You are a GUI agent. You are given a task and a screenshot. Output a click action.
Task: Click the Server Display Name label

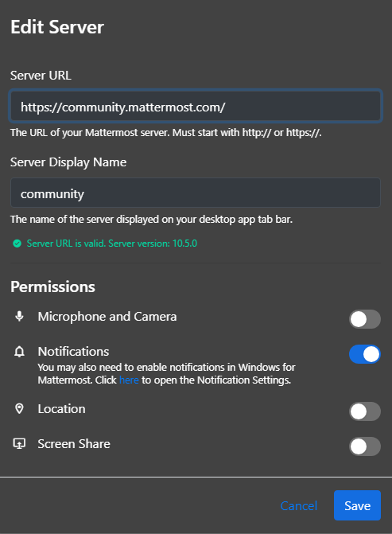(68, 162)
